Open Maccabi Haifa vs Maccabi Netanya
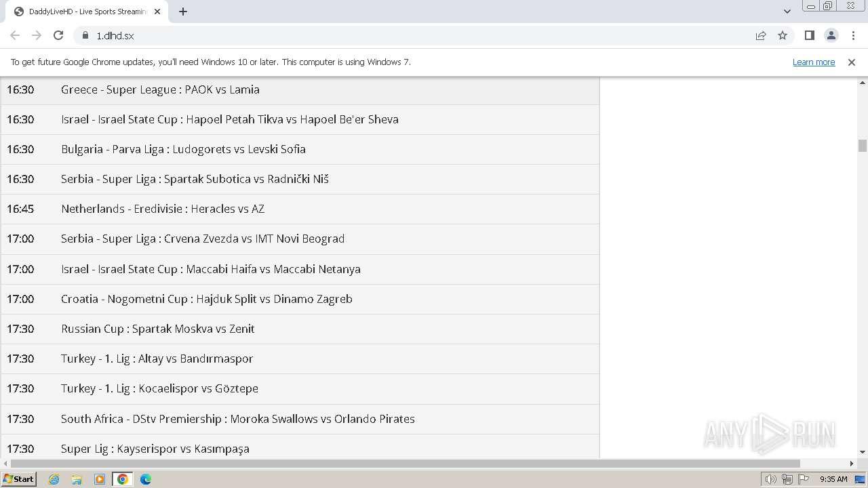This screenshot has height=488, width=868. [211, 269]
